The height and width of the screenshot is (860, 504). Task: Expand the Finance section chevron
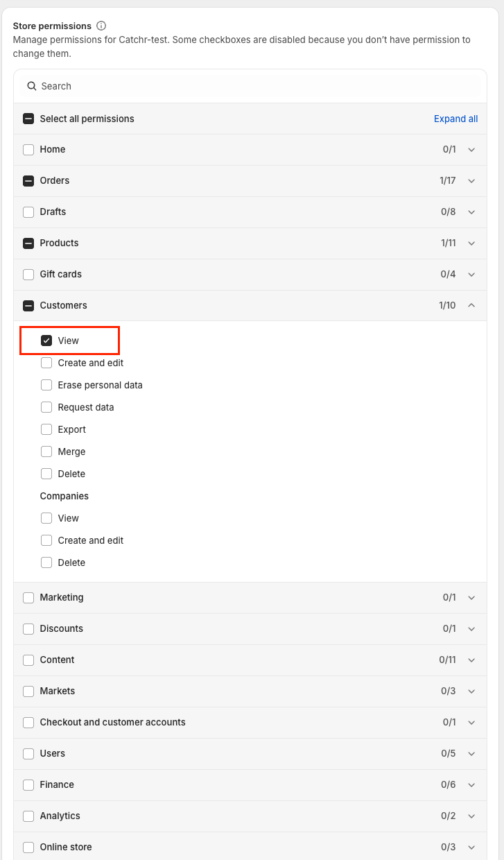click(471, 785)
